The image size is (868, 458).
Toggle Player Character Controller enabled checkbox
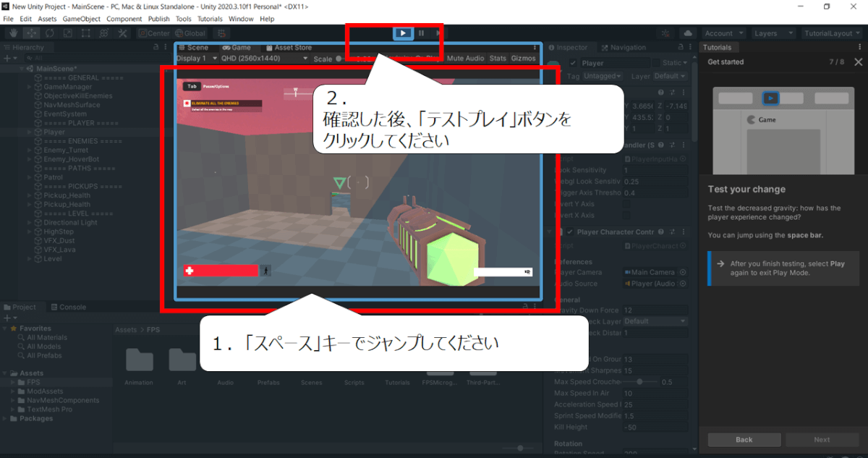coord(571,232)
